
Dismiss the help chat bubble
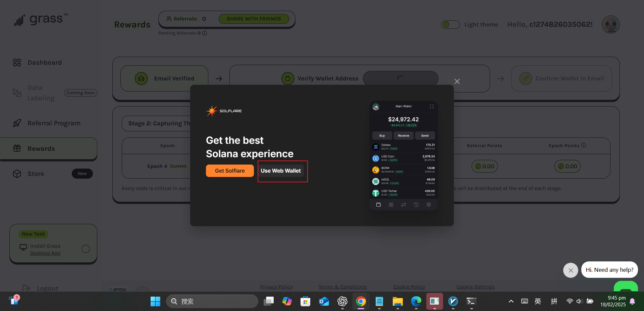(x=571, y=270)
